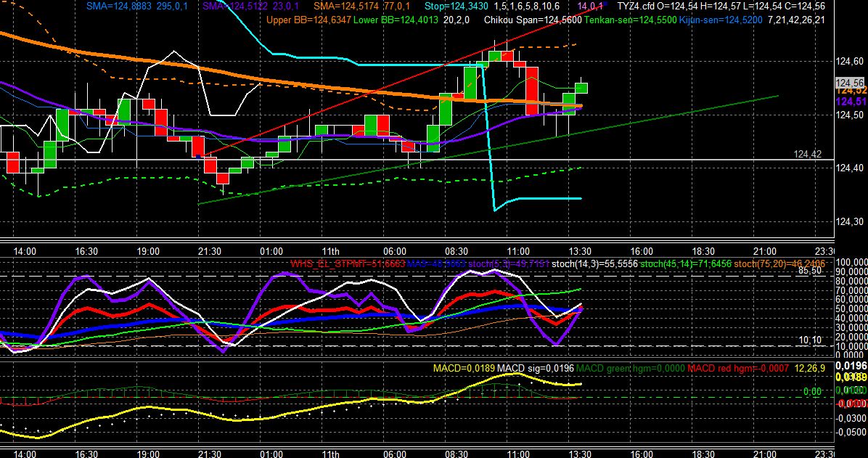The image size is (868, 458).
Task: Click 18:30 on the bottom time axis
Action: click(x=703, y=453)
